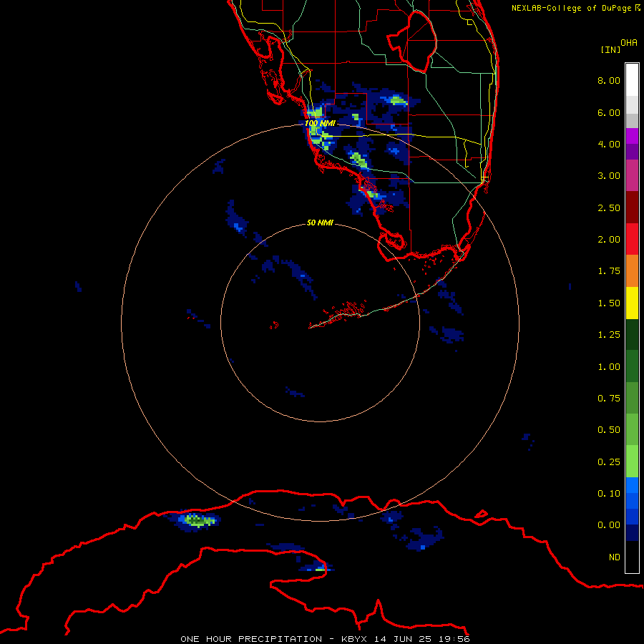644x644 pixels.
Task: Click the 0.10 legend value
Action: pos(609,494)
